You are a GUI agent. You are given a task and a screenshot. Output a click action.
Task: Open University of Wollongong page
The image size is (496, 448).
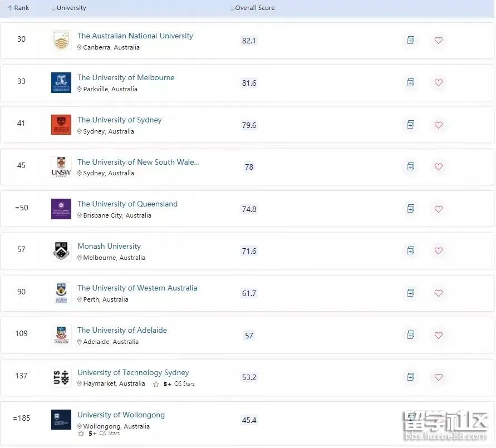point(121,415)
